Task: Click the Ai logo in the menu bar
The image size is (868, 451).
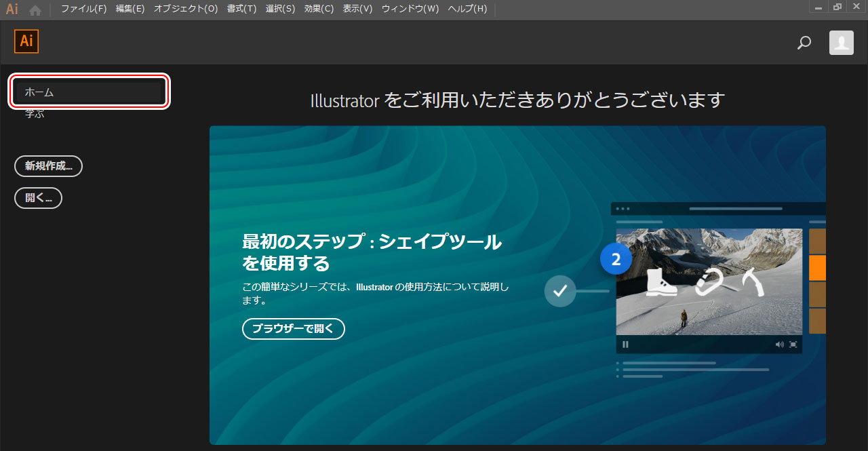Action: coord(12,9)
